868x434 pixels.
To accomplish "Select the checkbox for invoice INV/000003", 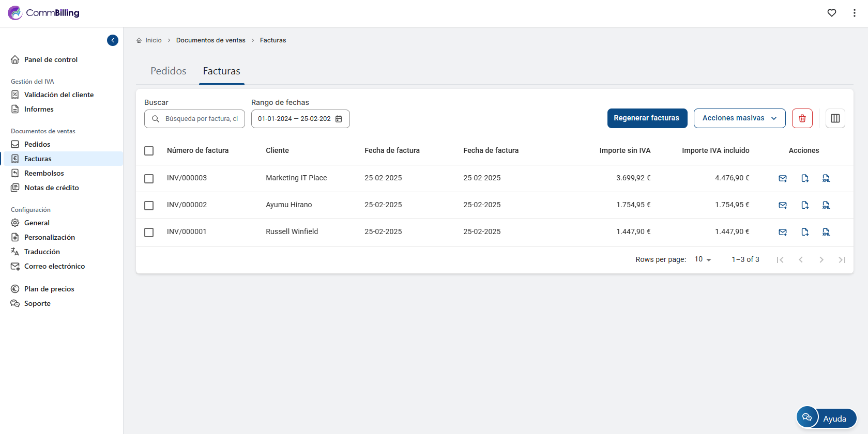I will [149, 178].
